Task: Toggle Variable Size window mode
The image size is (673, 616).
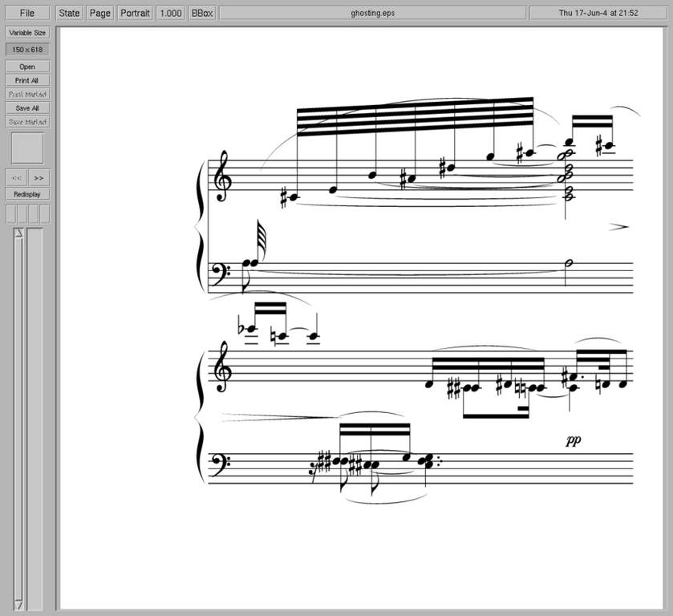Action: point(27,33)
